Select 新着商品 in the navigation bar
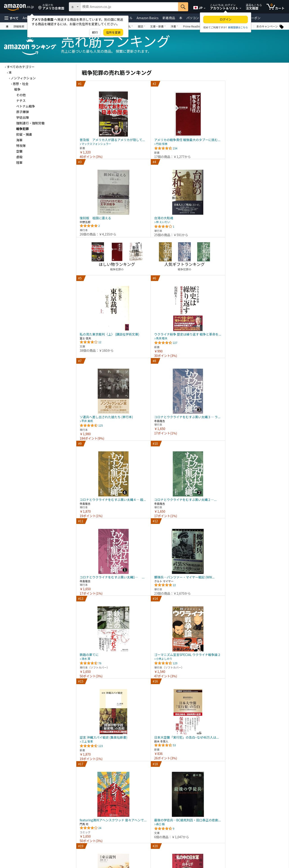This screenshot has width=289, height=868. click(169, 18)
